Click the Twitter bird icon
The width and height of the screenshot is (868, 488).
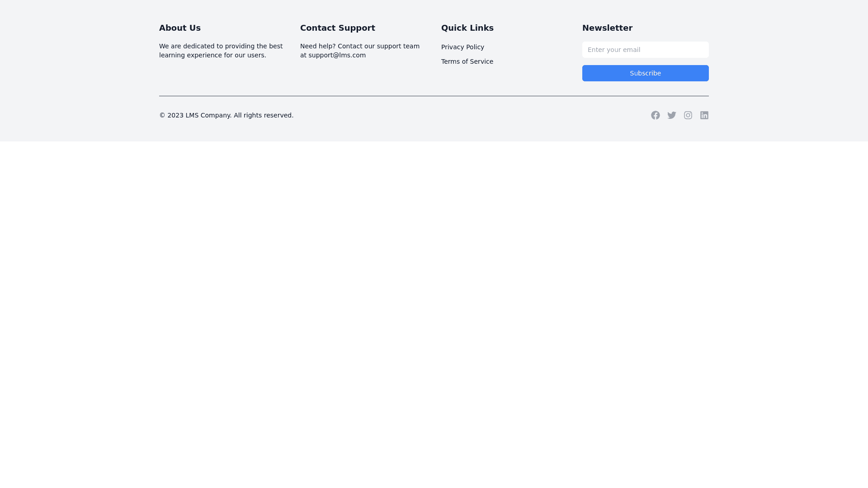pos(671,115)
